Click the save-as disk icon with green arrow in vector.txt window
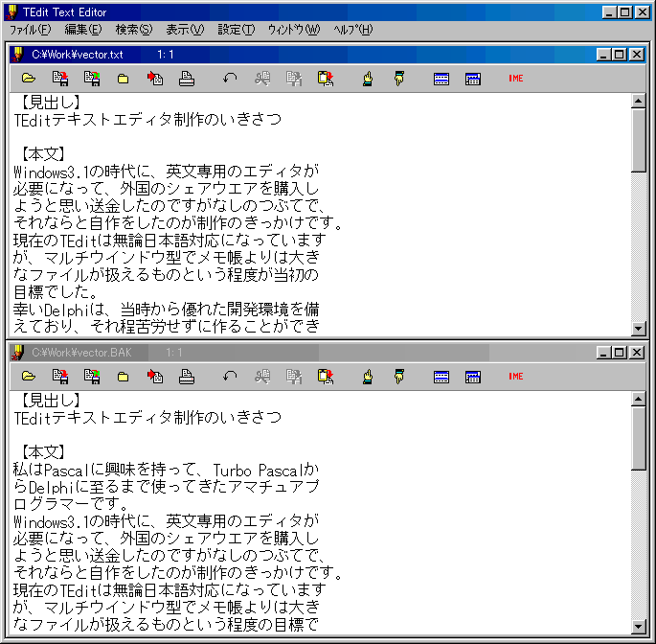This screenshot has height=644, width=656. pyautogui.click(x=92, y=78)
